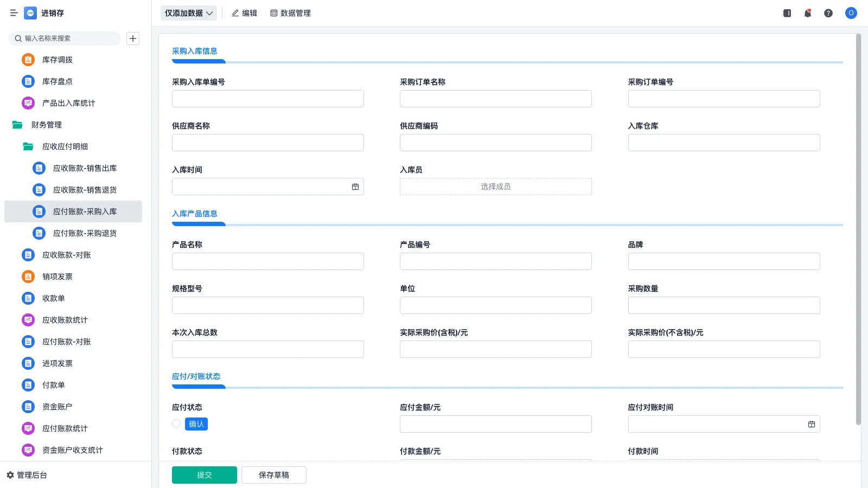This screenshot has height=488, width=868.
Task: Click the plus icon to add new item
Action: click(133, 38)
